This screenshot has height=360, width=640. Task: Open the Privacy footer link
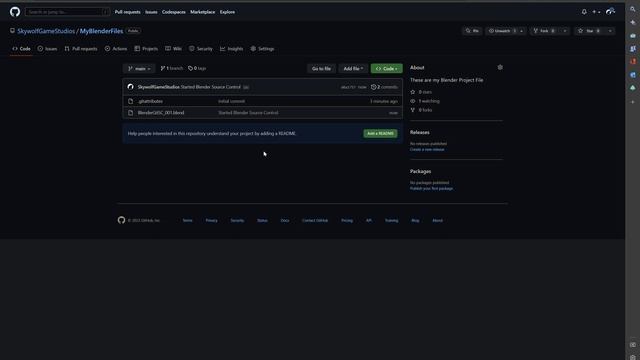click(211, 220)
